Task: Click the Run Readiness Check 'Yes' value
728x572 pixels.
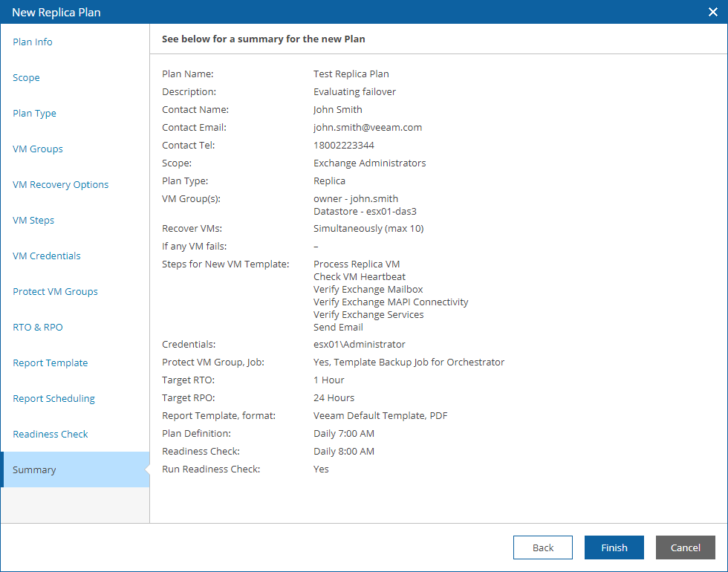Action: click(321, 469)
